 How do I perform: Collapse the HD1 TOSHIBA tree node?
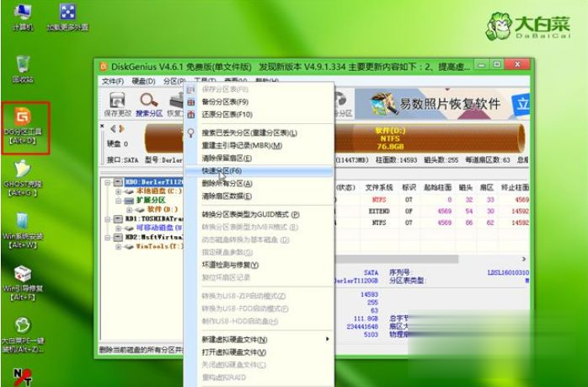pos(108,219)
